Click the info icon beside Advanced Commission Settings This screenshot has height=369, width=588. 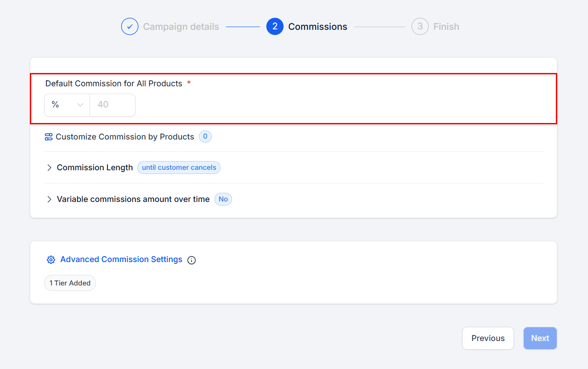click(x=192, y=260)
